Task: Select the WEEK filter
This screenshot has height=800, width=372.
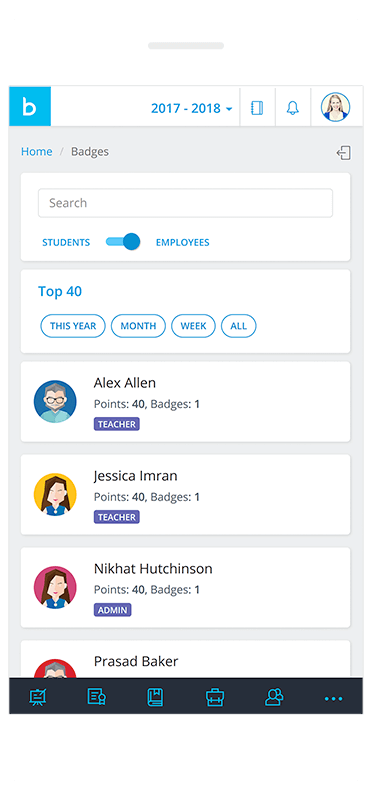Action: 193,326
